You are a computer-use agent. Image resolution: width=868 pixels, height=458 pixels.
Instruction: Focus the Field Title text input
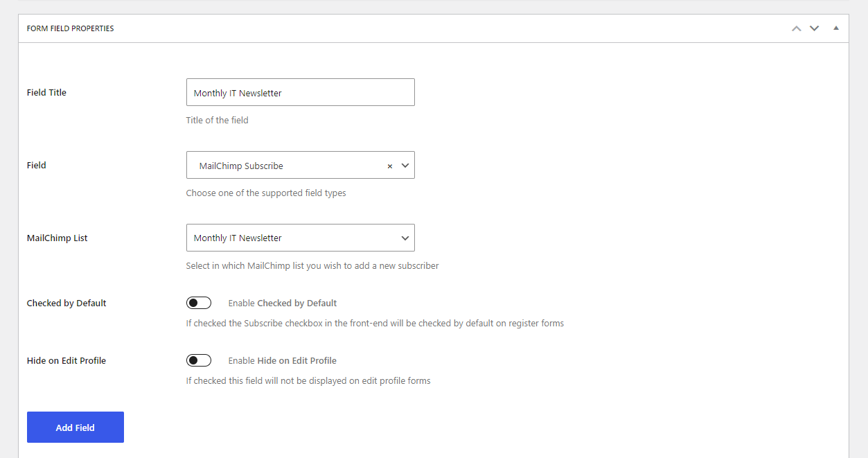tap(300, 92)
